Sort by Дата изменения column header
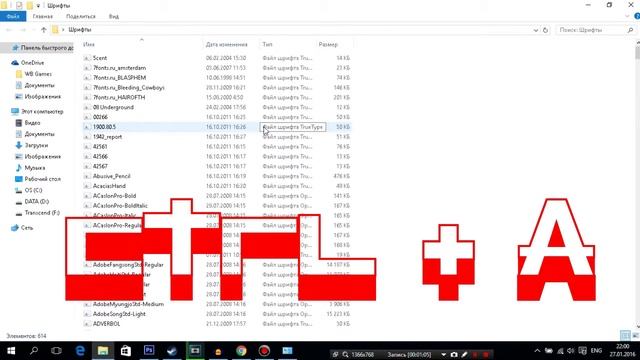The image size is (640, 360). 227,44
